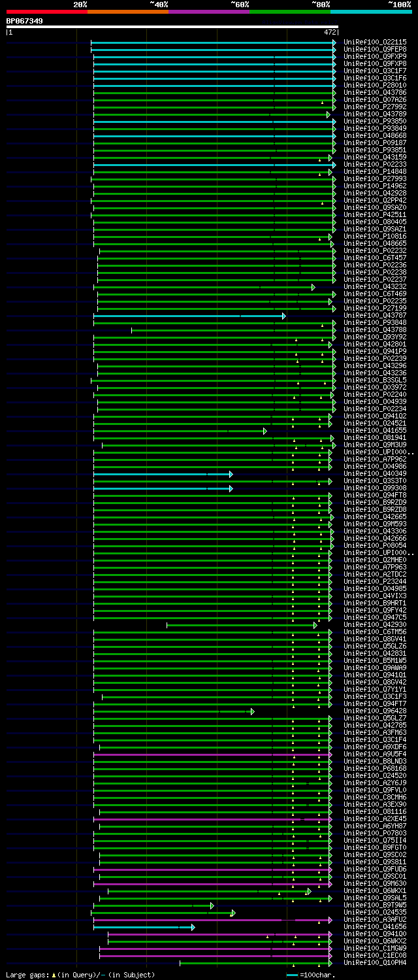Select the UniRef100_P68168 hit label
418x980 pixels.
pos(375,768)
